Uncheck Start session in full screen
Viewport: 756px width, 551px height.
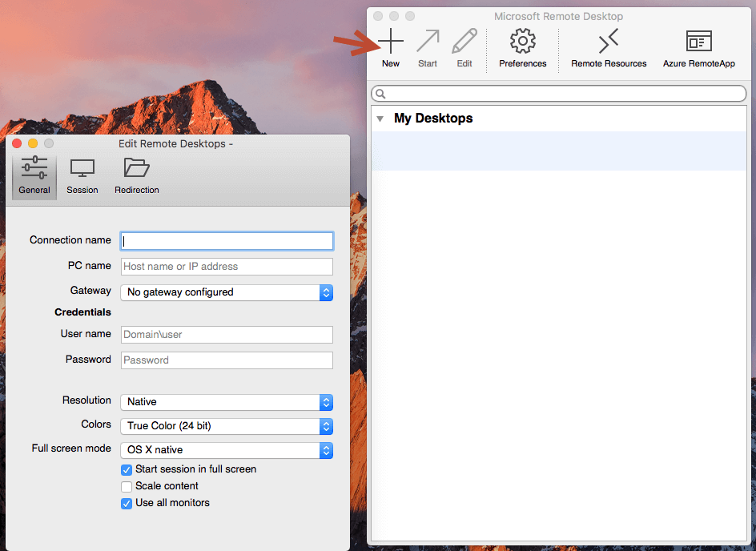[x=127, y=469]
